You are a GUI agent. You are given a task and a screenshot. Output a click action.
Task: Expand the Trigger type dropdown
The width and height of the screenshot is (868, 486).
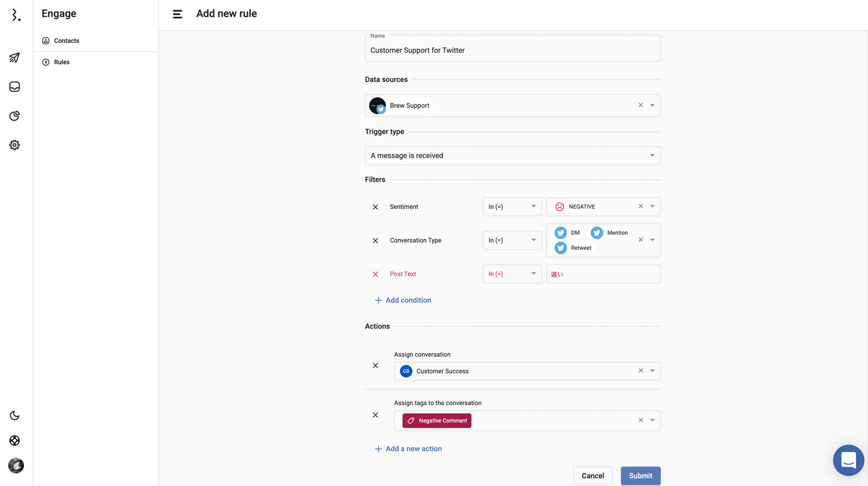[652, 156]
